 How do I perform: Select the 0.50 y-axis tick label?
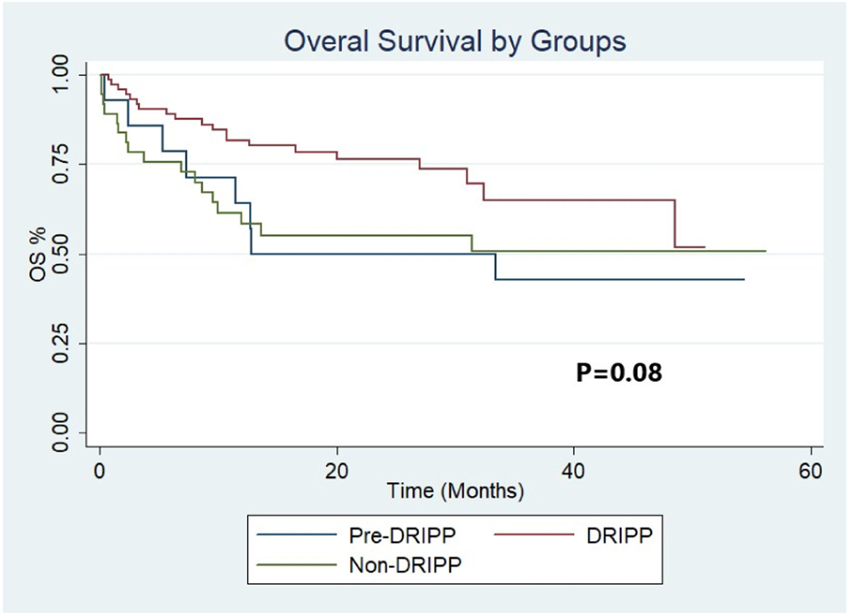pos(61,254)
